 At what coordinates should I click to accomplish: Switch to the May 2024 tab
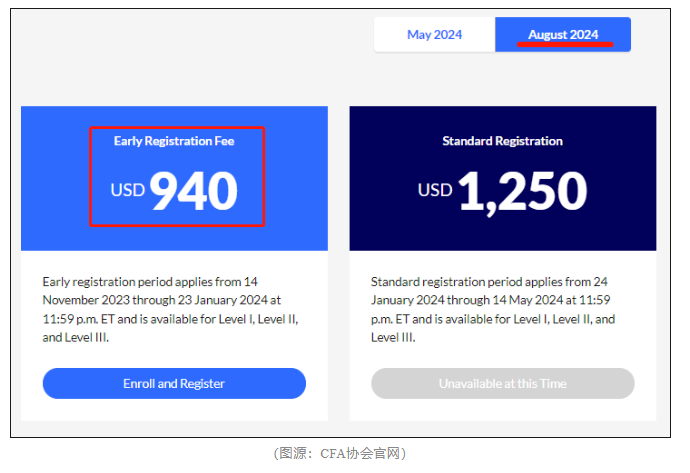coord(434,35)
